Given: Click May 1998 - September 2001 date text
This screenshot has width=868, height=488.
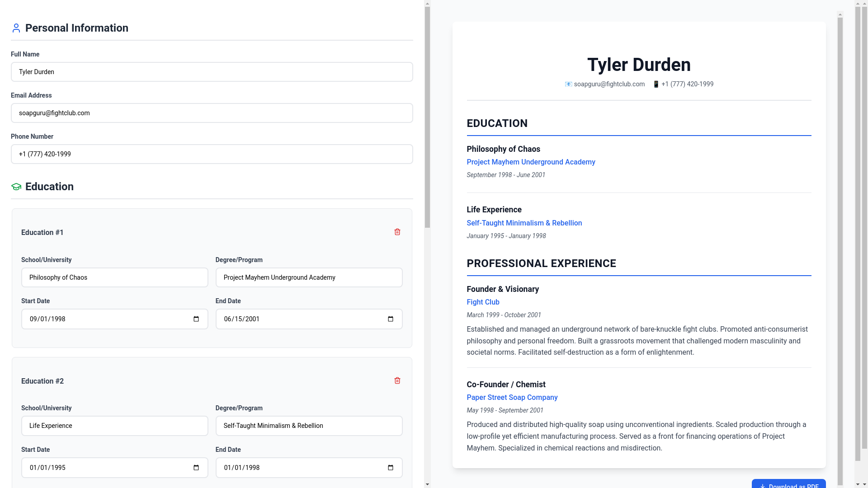Looking at the screenshot, I should (505, 410).
